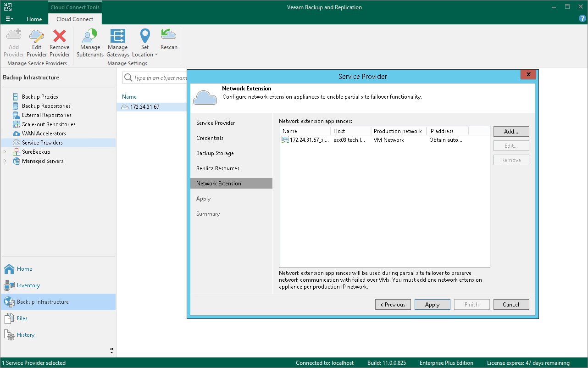Click the Add... button for appliances

pos(511,132)
